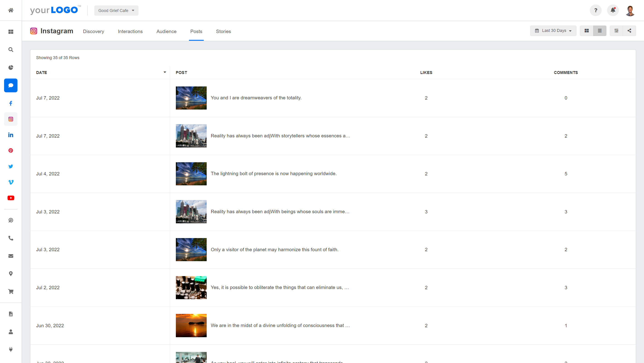
Task: Open the lightning bolt post thumbnail
Action: click(191, 174)
